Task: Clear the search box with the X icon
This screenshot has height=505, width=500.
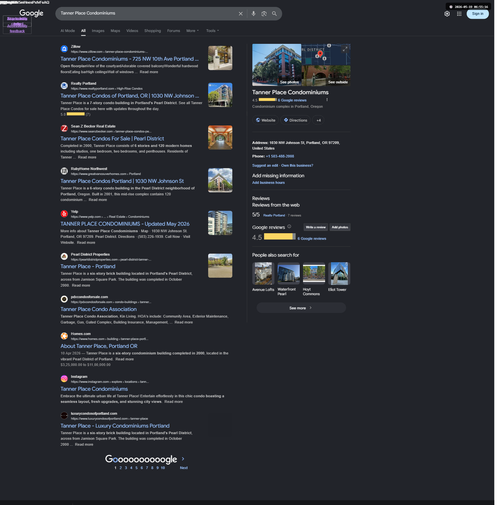Action: point(241,14)
